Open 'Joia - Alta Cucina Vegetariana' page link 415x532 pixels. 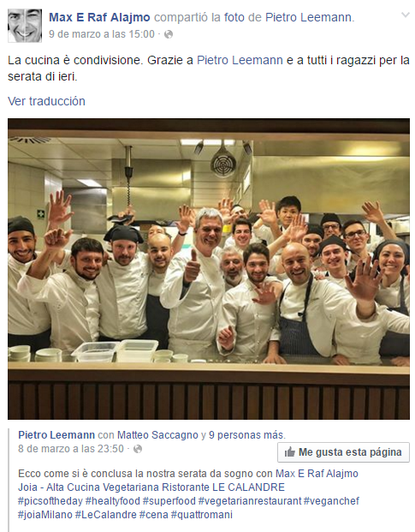(x=89, y=487)
